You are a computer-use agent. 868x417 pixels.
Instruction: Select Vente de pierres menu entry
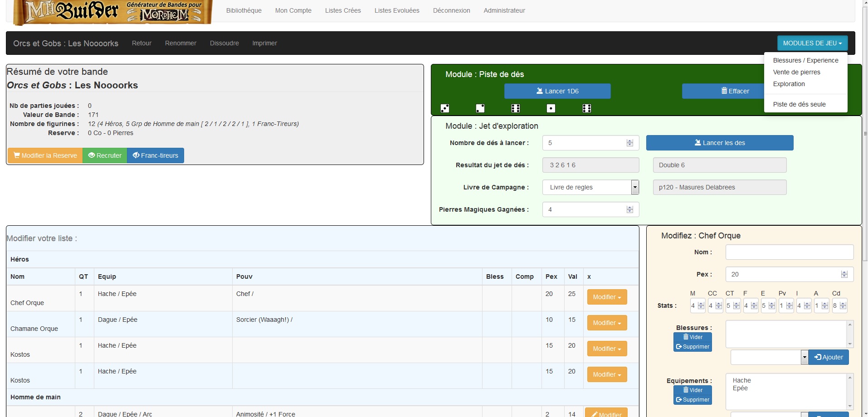[x=805, y=72]
